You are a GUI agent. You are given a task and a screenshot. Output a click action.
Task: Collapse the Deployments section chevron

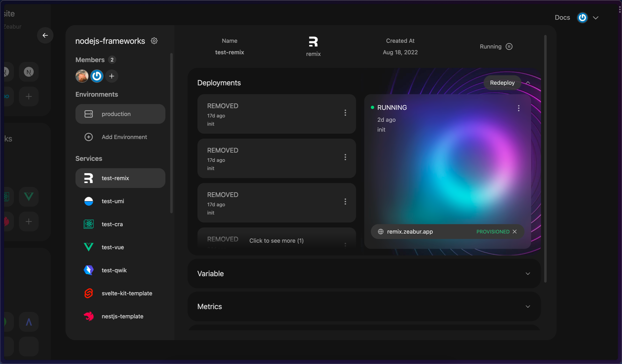(528, 83)
